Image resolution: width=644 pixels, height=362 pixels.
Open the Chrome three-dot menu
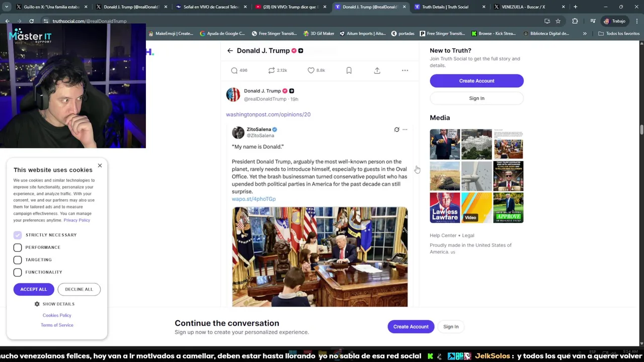coord(637,21)
